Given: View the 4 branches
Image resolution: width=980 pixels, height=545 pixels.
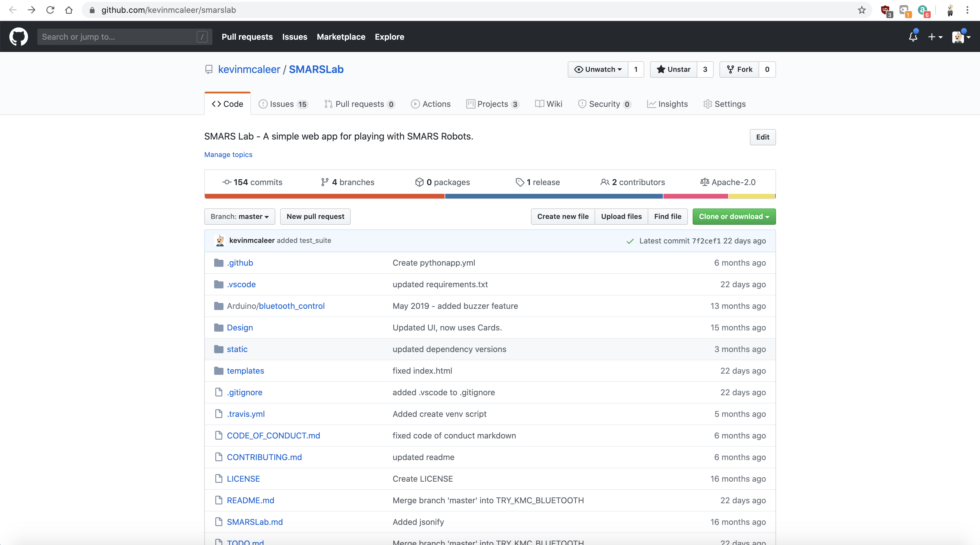Looking at the screenshot, I should pos(348,182).
